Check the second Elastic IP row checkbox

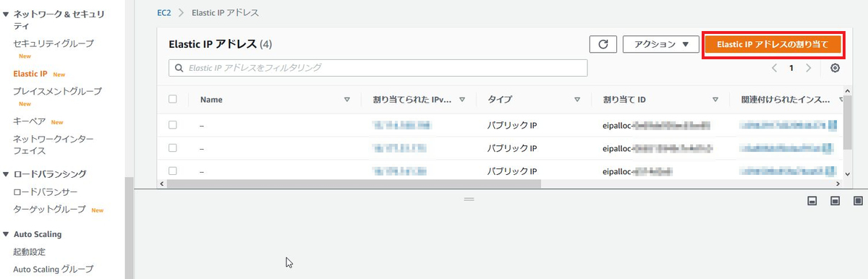[173, 148]
